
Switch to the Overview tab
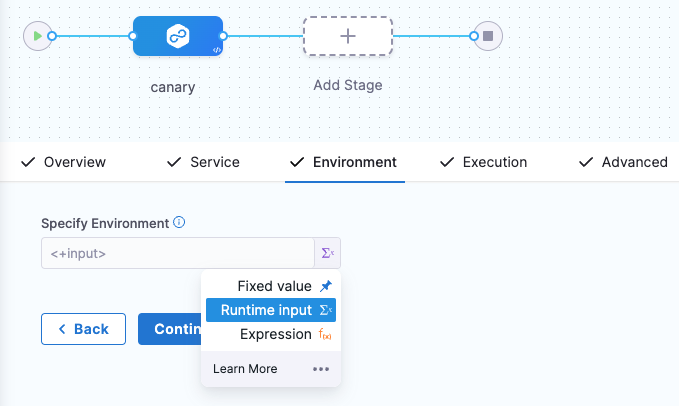[x=64, y=162]
